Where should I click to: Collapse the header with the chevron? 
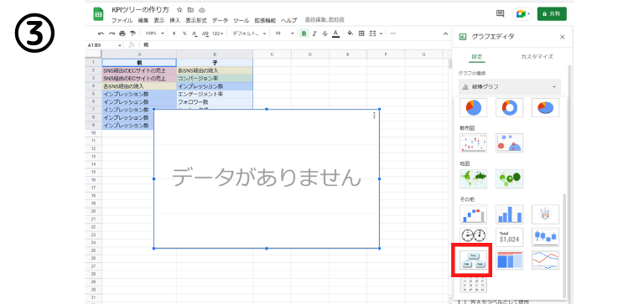pyautogui.click(x=445, y=33)
